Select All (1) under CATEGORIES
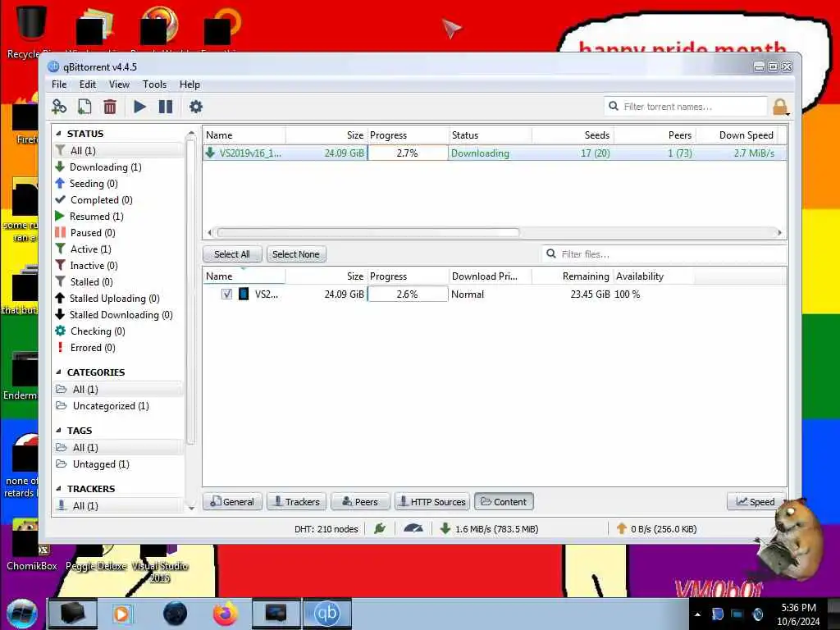Screen dimensions: 840x630 point(118,390)
